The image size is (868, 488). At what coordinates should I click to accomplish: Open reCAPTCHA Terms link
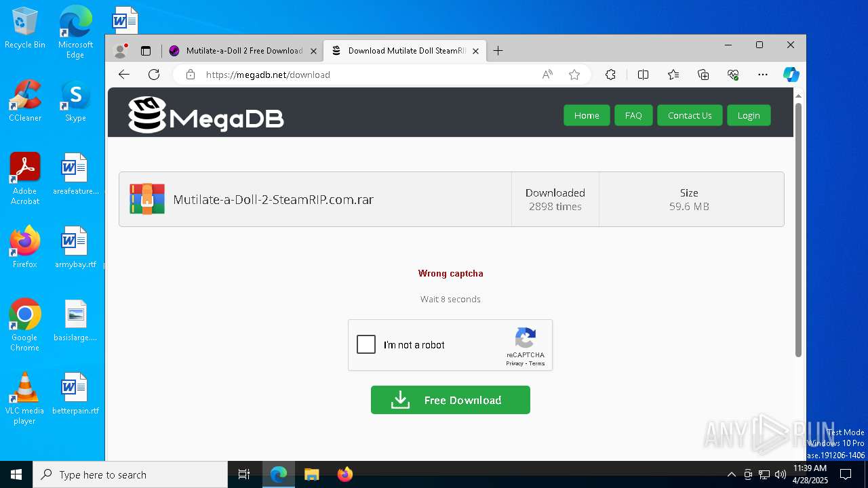coord(537,364)
